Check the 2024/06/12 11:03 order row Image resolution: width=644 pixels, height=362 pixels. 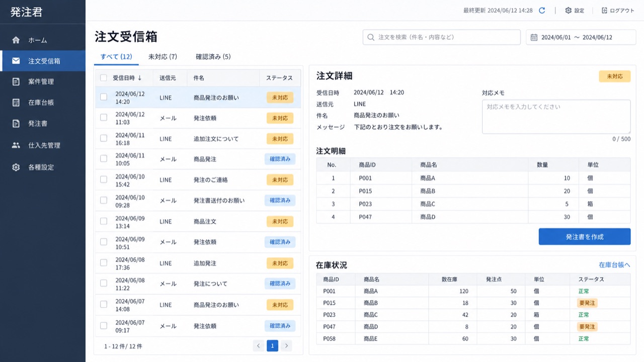104,118
